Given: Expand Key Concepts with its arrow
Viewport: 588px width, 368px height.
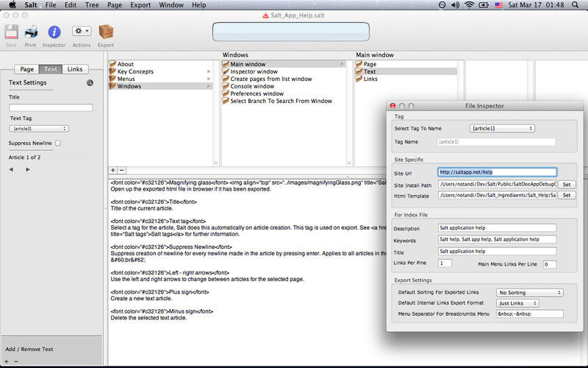Looking at the screenshot, I should coord(209,71).
